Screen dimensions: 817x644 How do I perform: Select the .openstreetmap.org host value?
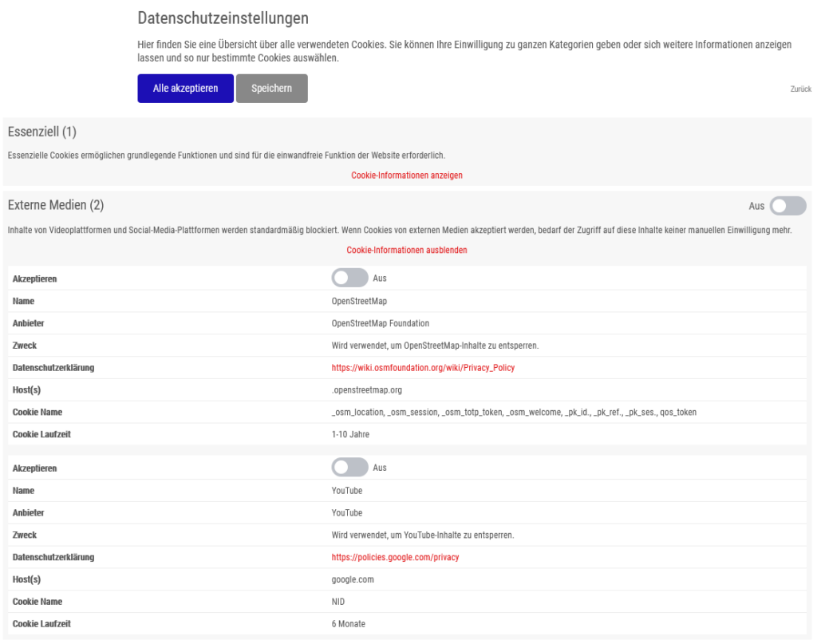[x=367, y=390]
